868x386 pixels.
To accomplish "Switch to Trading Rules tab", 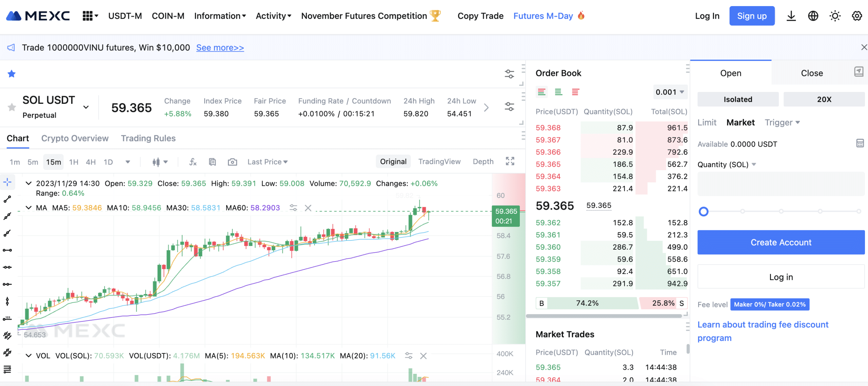I will coord(148,138).
